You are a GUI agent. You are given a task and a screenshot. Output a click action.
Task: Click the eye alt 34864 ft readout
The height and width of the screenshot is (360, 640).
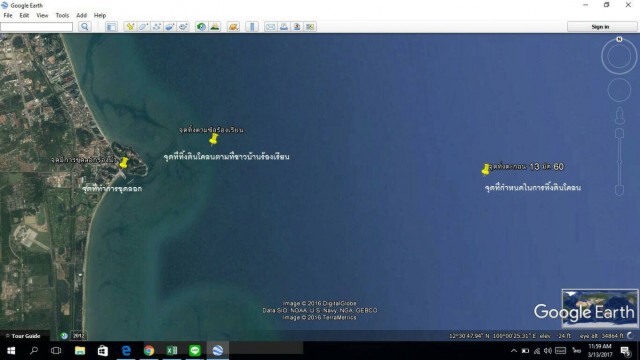[601, 336]
